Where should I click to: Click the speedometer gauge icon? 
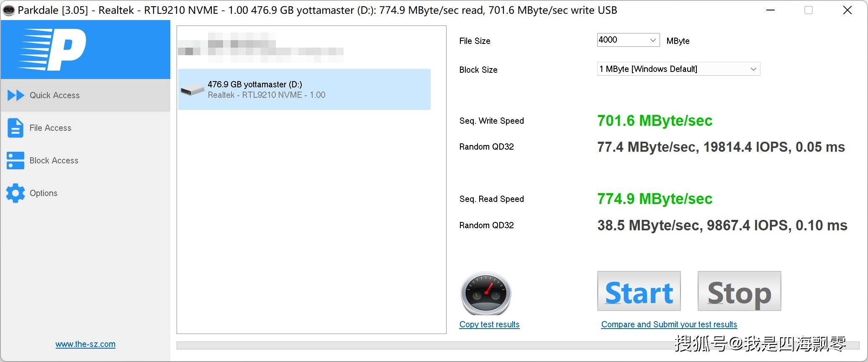coord(486,293)
